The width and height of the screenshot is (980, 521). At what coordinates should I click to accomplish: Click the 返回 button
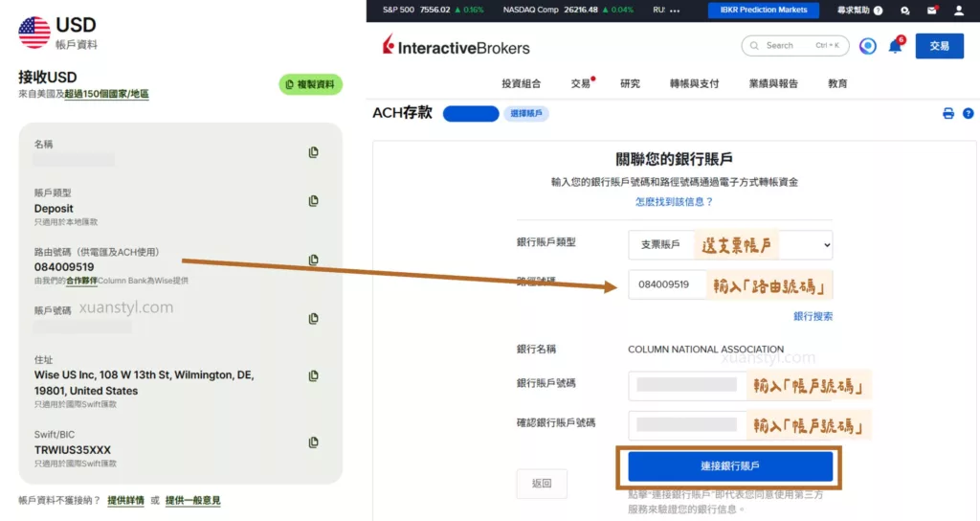click(x=542, y=484)
